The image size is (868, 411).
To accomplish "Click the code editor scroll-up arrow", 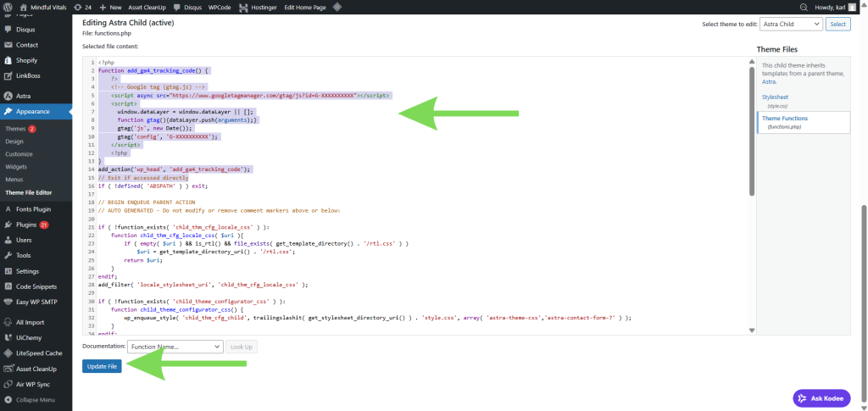I will click(752, 61).
